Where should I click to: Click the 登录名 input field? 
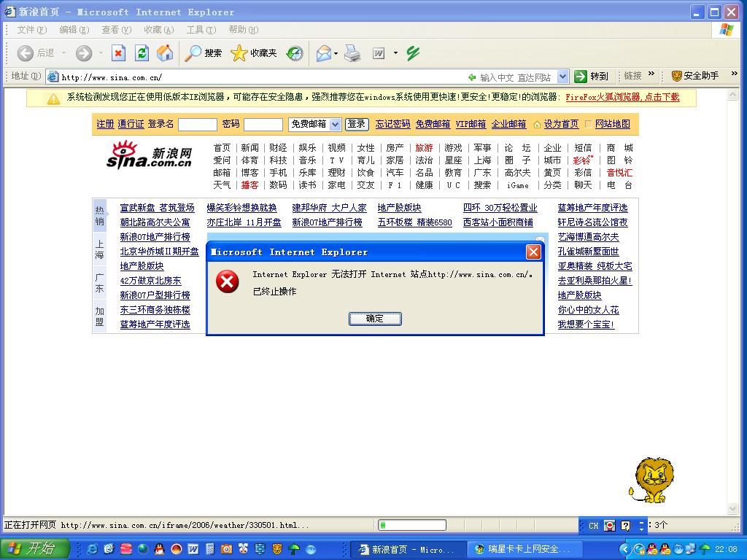[197, 125]
